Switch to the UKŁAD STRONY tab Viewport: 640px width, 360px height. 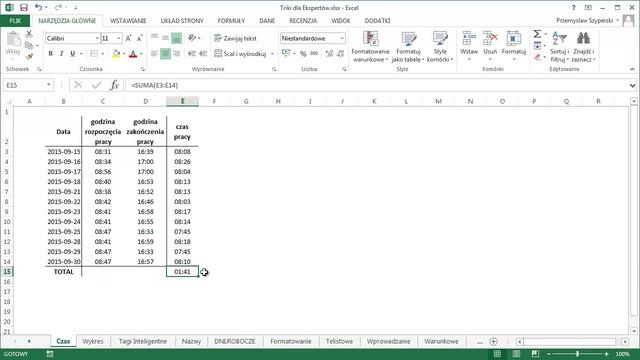click(182, 20)
